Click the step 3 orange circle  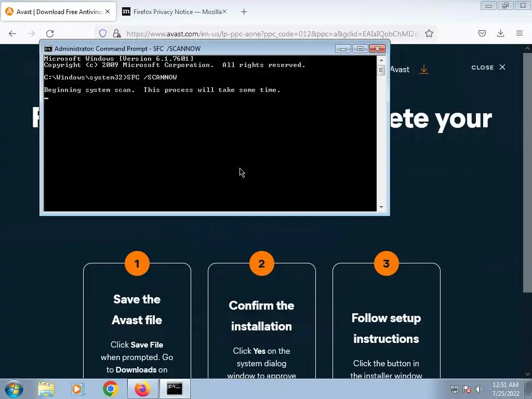point(387,263)
